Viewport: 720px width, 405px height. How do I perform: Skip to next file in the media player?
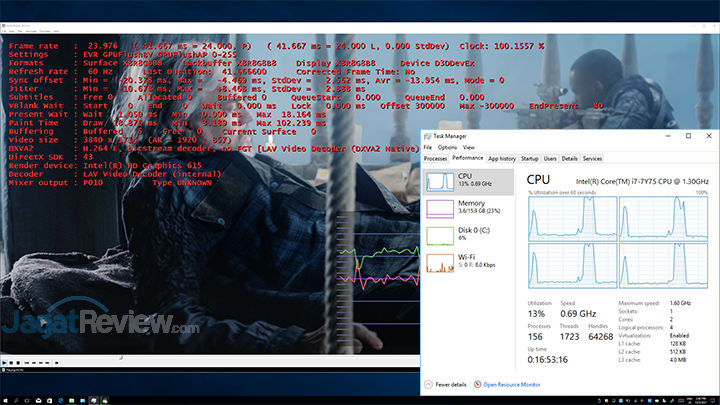coord(47,363)
